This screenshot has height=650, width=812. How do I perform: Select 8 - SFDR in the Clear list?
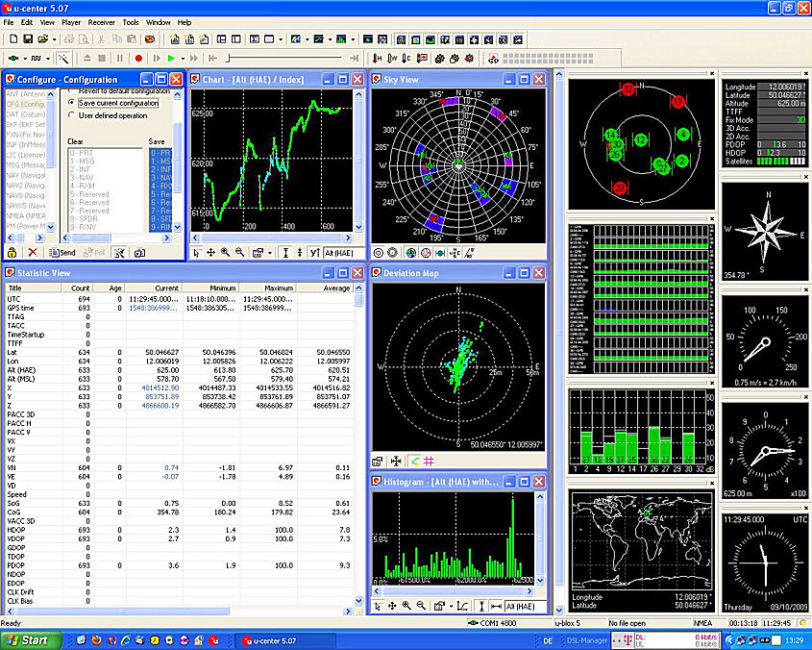[84, 218]
